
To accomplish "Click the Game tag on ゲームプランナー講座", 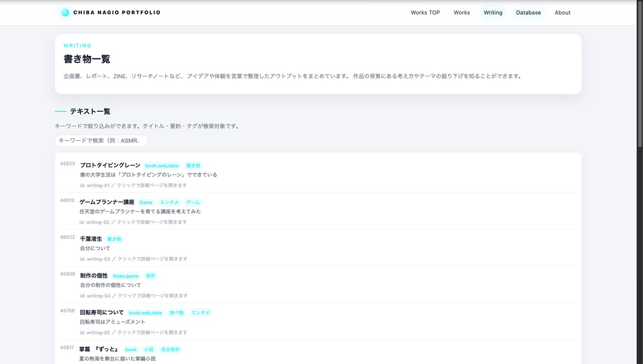I will 146,202.
